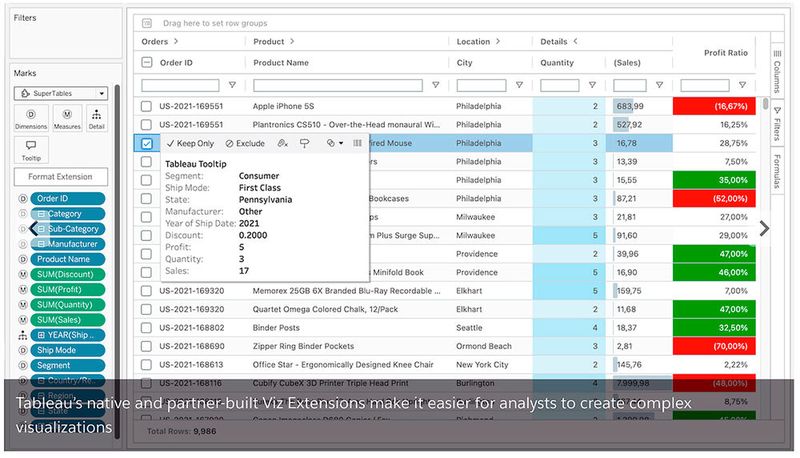Click the Order ID filter text box
800x458 pixels.
(180, 85)
